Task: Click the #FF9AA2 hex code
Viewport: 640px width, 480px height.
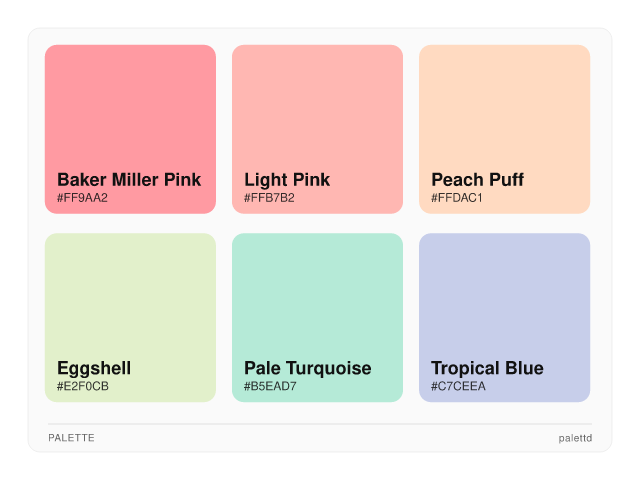Action: pos(83,198)
